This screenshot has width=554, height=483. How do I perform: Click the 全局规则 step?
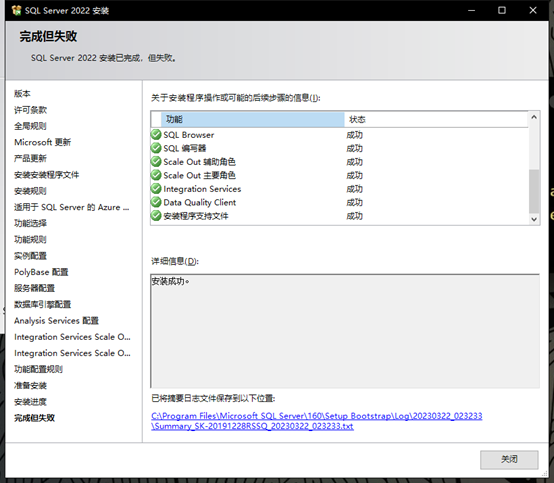30,126
